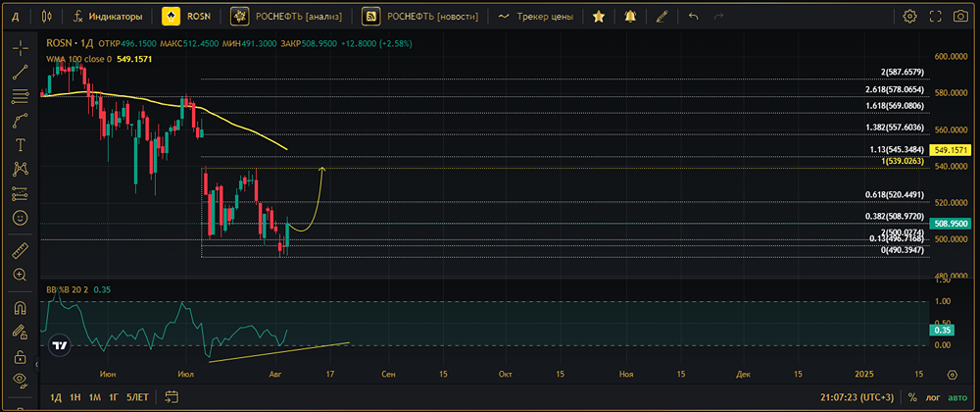
Task: Toggle the авто auto scale
Action: point(956,397)
